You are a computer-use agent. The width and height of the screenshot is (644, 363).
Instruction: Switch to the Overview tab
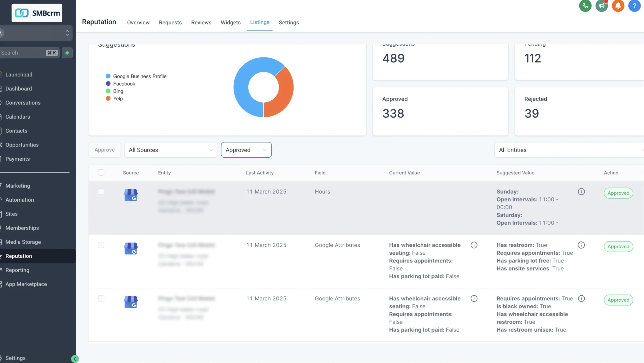(138, 23)
